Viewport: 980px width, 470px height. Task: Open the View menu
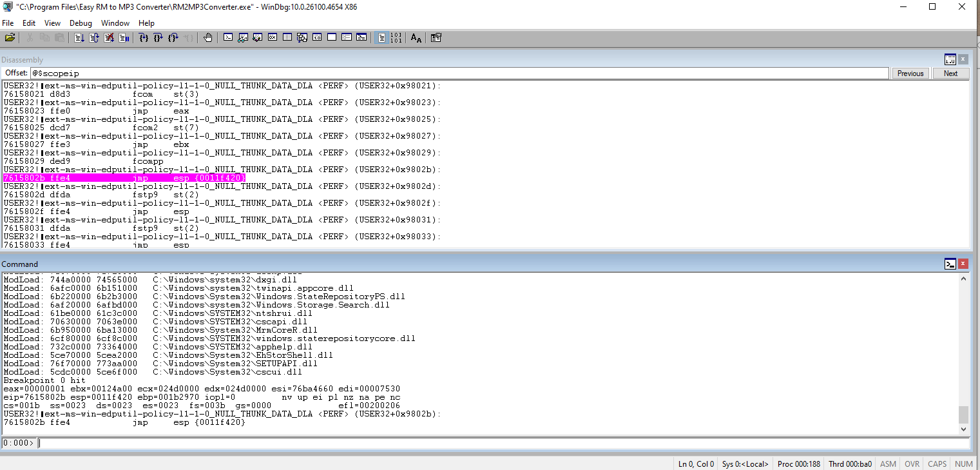tap(52, 23)
